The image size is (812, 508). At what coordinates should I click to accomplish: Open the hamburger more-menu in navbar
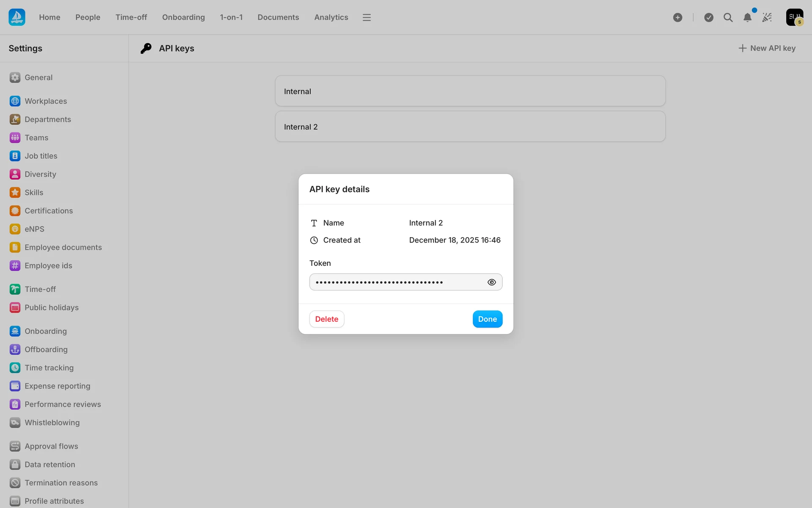367,17
